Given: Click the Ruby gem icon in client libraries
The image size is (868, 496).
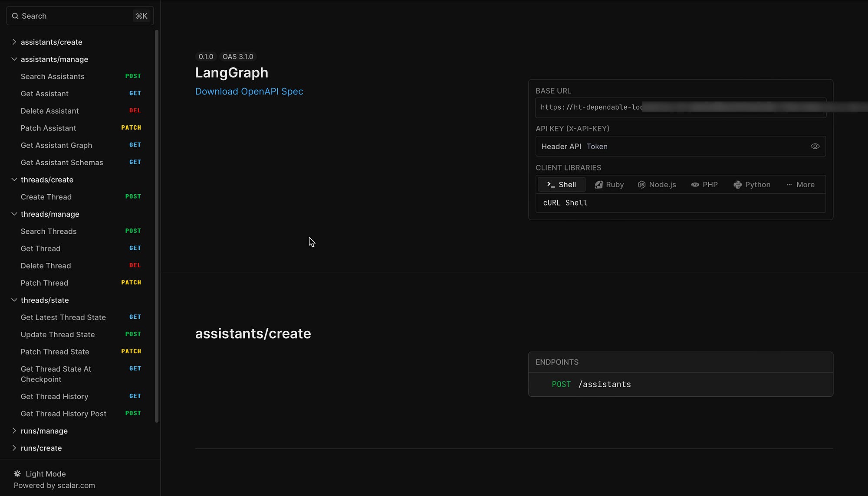Looking at the screenshot, I should 599,184.
